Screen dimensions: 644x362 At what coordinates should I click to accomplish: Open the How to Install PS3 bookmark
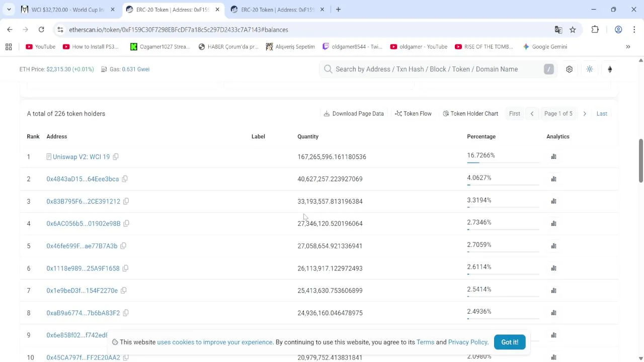point(91,47)
